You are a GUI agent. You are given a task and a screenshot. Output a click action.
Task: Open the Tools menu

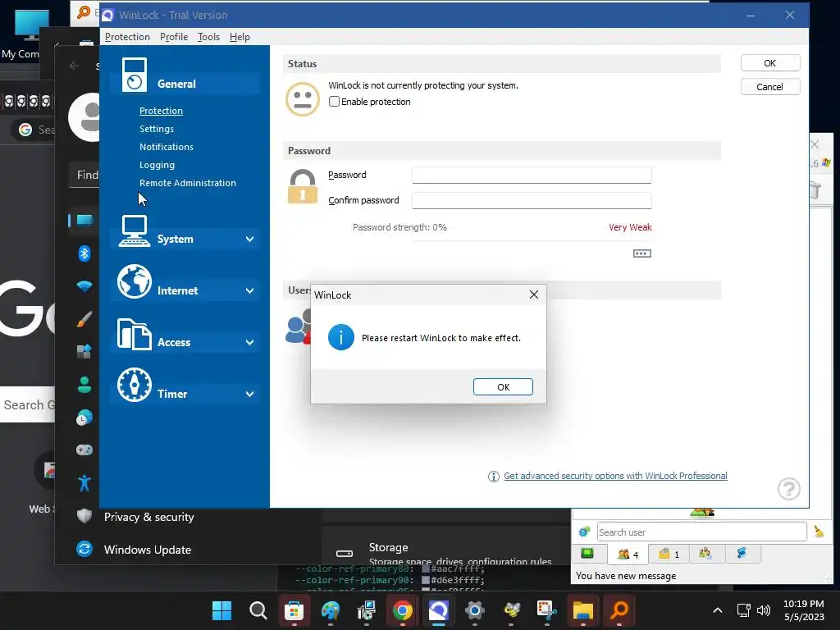208,37
